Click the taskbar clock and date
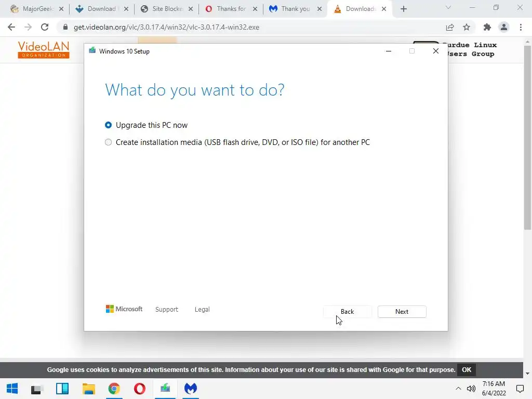 494,389
